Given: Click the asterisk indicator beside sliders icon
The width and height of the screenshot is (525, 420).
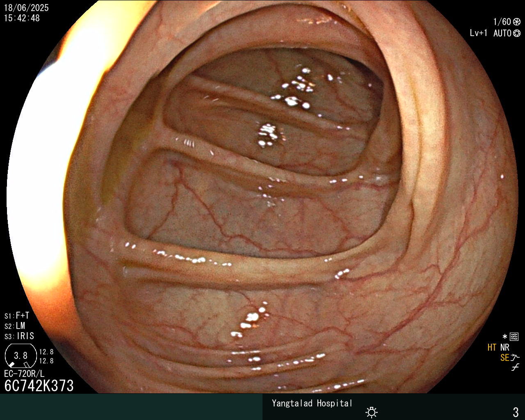Looking at the screenshot, I should point(504,337).
